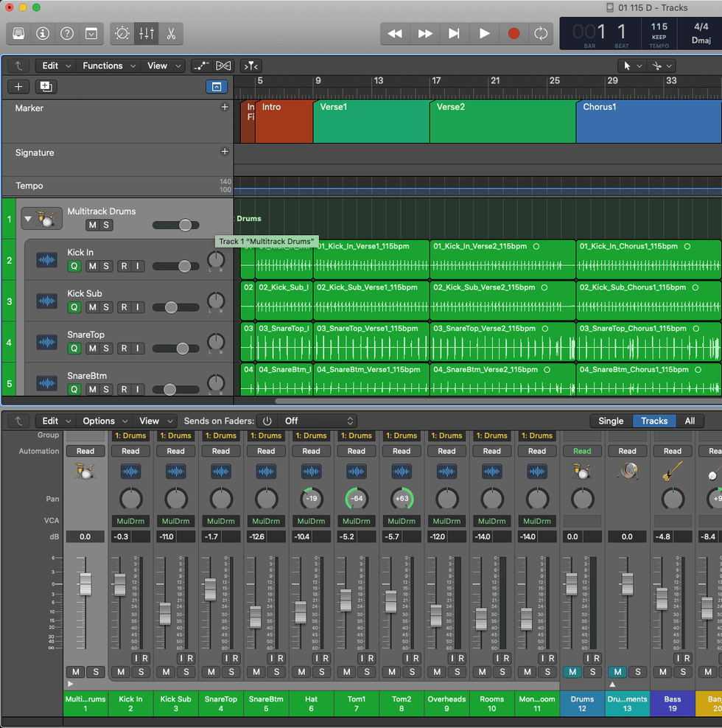Switch mixer to Single view

(x=611, y=421)
